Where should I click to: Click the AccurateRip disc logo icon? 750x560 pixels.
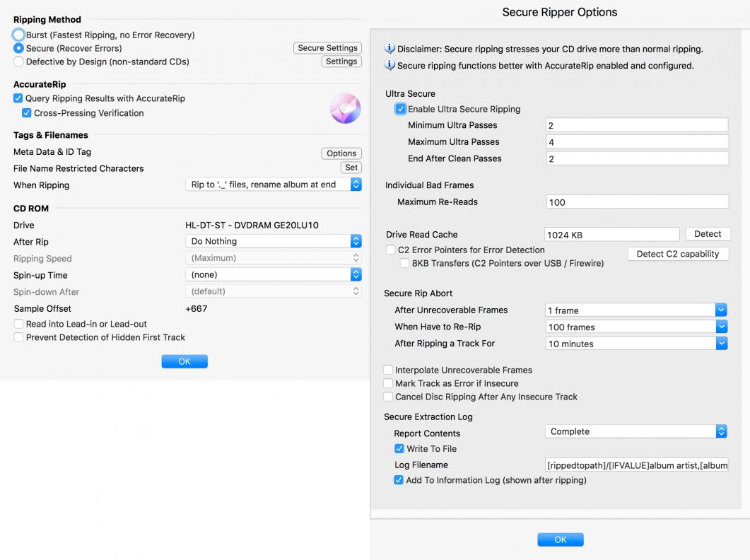pyautogui.click(x=345, y=109)
